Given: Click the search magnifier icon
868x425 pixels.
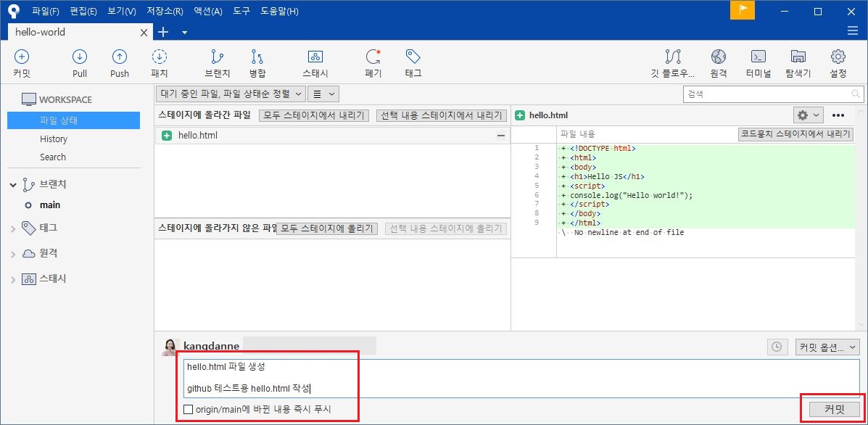Looking at the screenshot, I should tap(856, 94).
